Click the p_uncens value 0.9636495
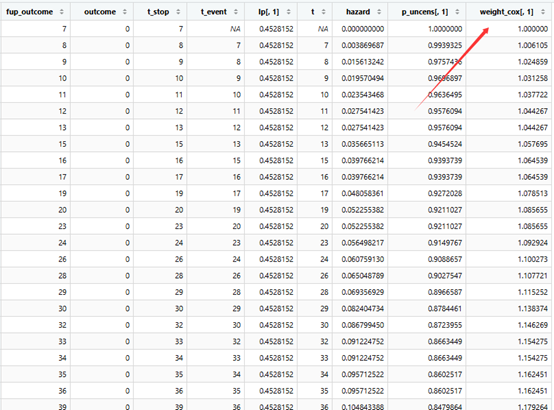554x410 pixels. coord(445,95)
